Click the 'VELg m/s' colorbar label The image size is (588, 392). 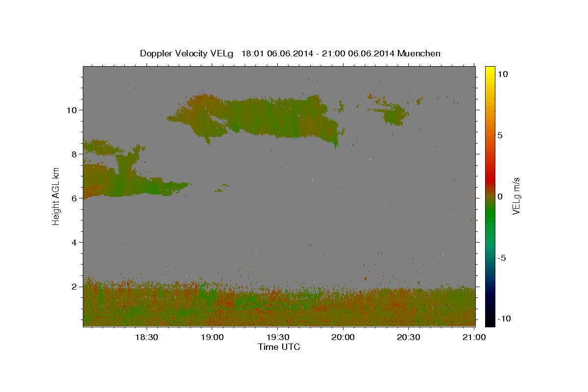pos(516,196)
